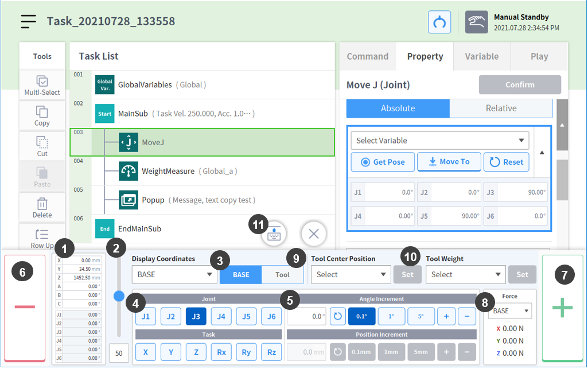Expand the Tool Center Position dropdown

[351, 275]
